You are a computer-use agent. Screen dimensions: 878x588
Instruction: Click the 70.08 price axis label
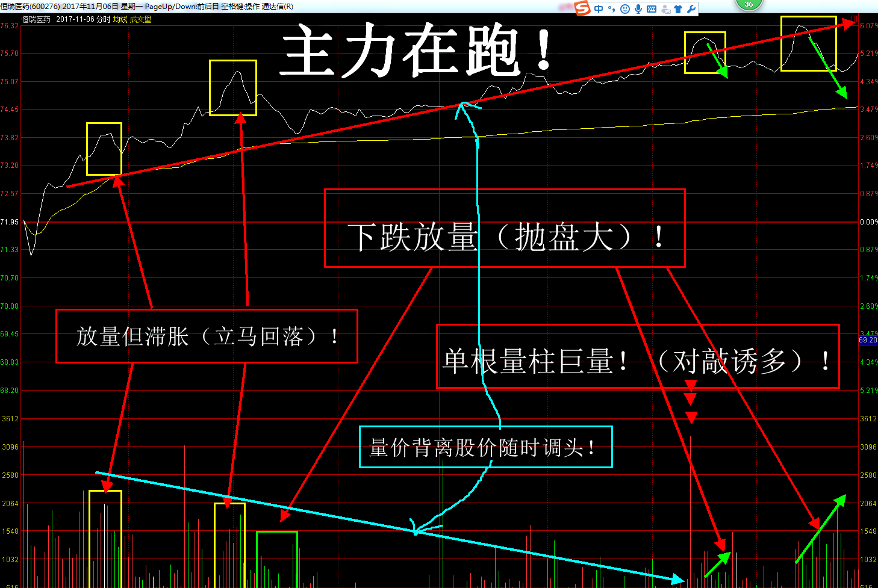pos(9,306)
